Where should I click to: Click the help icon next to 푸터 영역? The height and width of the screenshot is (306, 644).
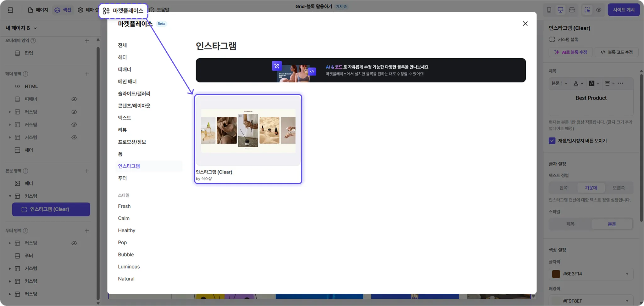click(26, 231)
